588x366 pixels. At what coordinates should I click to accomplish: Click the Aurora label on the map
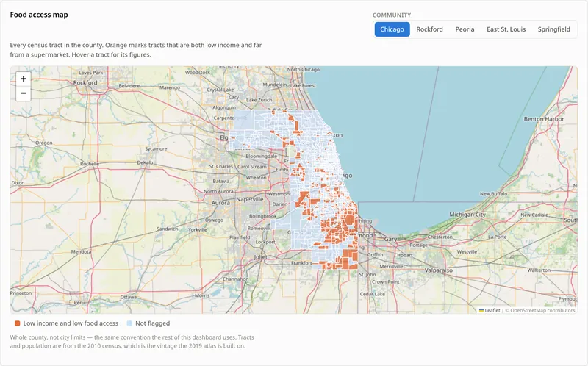(x=220, y=203)
